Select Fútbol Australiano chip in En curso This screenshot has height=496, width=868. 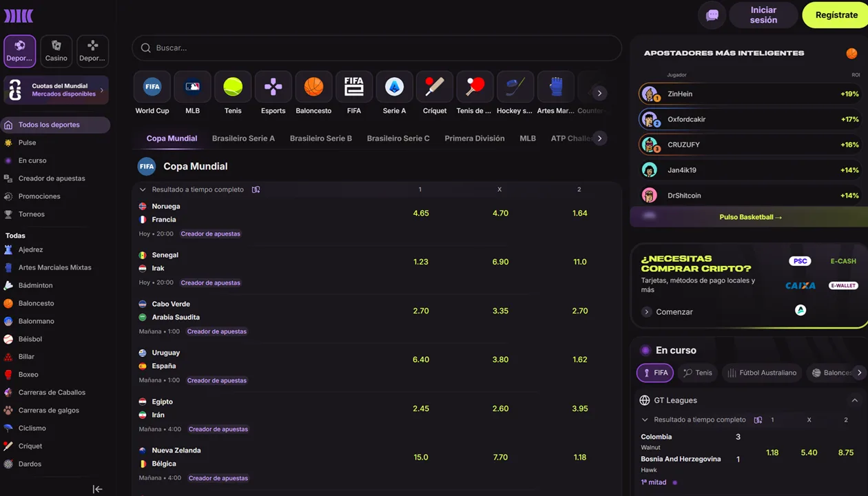pos(762,373)
